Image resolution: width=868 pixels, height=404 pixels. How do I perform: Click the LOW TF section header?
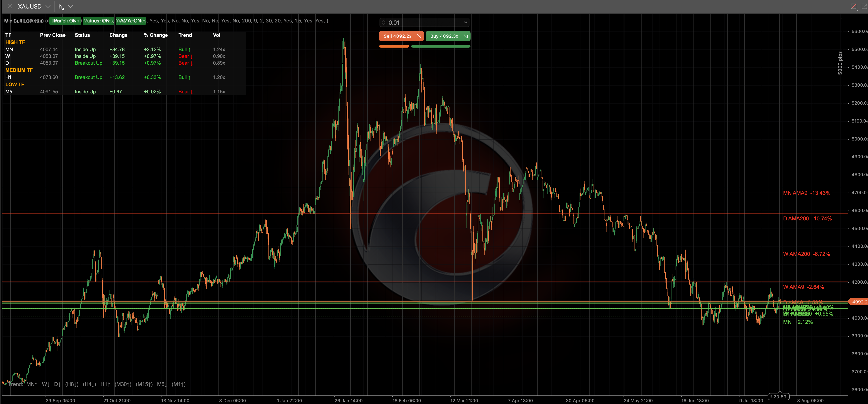[15, 84]
